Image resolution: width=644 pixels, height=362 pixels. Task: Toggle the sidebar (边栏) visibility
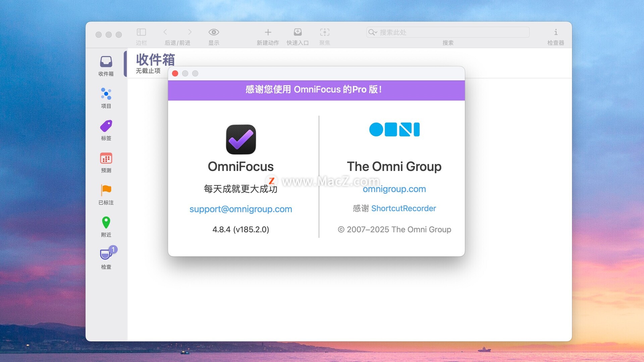coord(141,32)
